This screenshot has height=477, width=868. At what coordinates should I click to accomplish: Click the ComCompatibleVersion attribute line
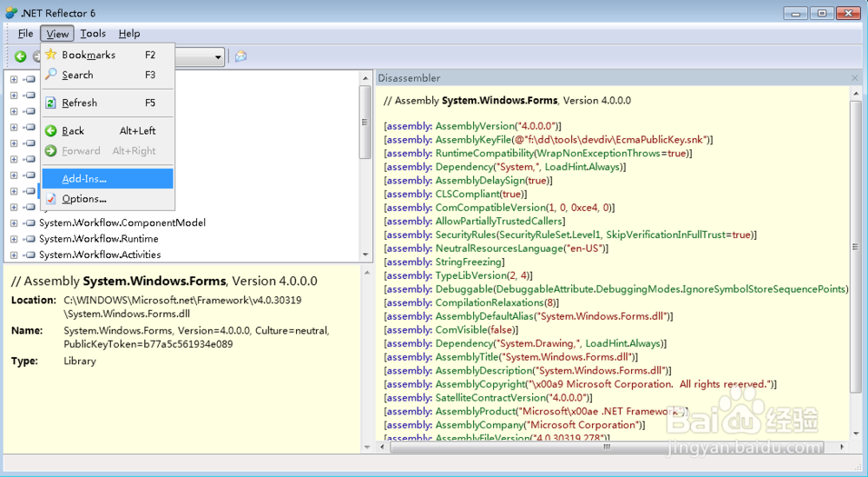click(499, 208)
